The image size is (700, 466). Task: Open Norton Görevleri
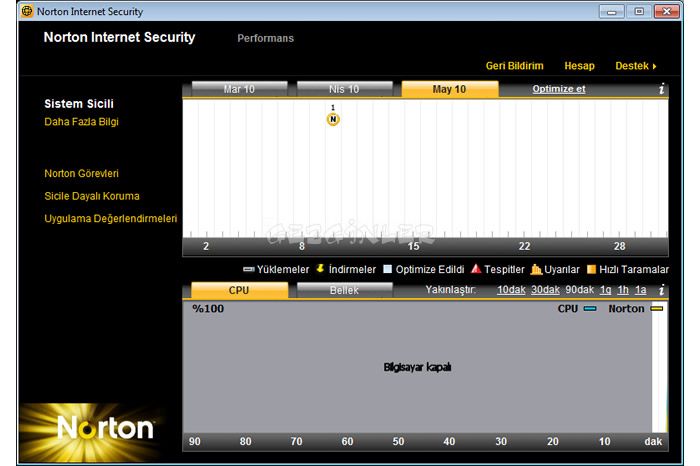tap(81, 174)
